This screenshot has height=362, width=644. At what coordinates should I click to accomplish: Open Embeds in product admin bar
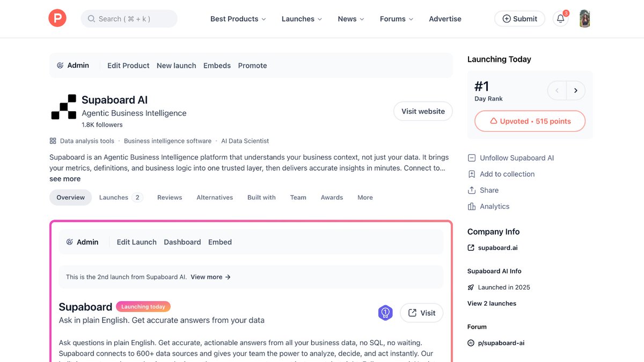click(217, 66)
